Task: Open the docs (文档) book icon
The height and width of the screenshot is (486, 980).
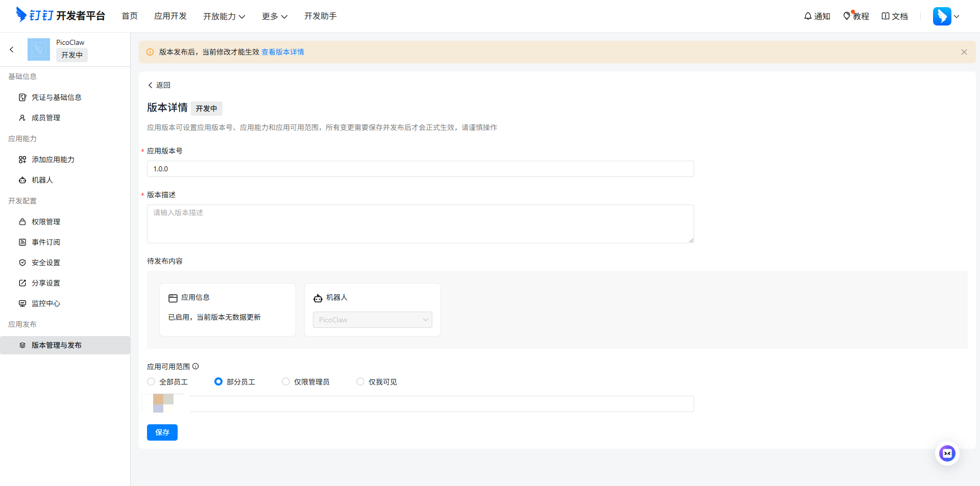Action: (886, 16)
